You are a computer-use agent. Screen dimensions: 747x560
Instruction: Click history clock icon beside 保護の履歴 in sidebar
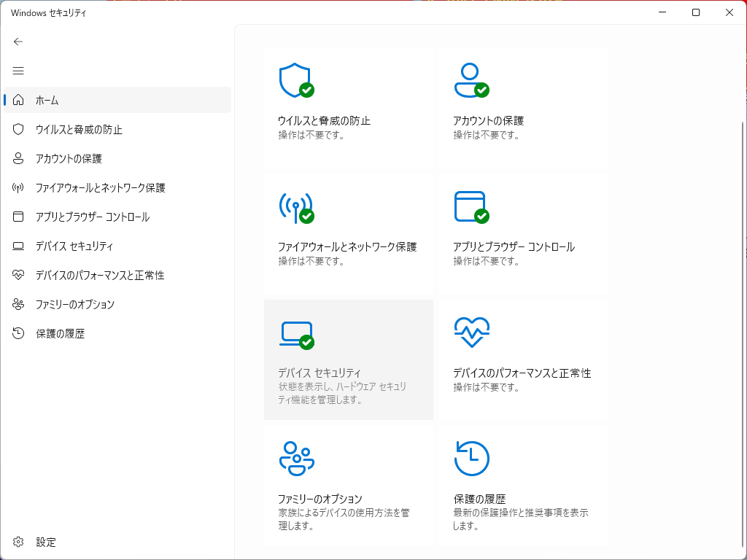18,333
